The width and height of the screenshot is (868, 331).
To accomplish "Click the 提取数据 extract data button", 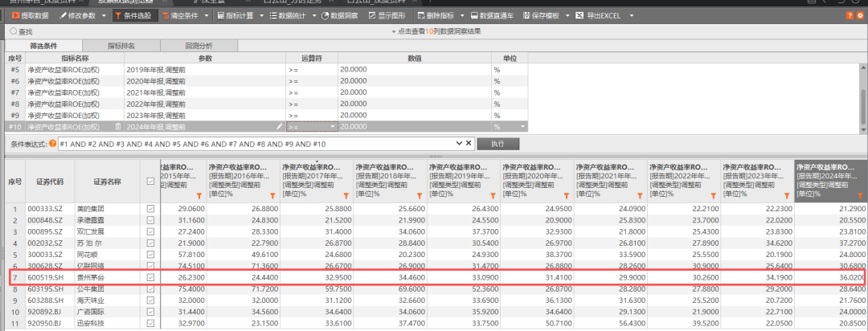I will [31, 15].
